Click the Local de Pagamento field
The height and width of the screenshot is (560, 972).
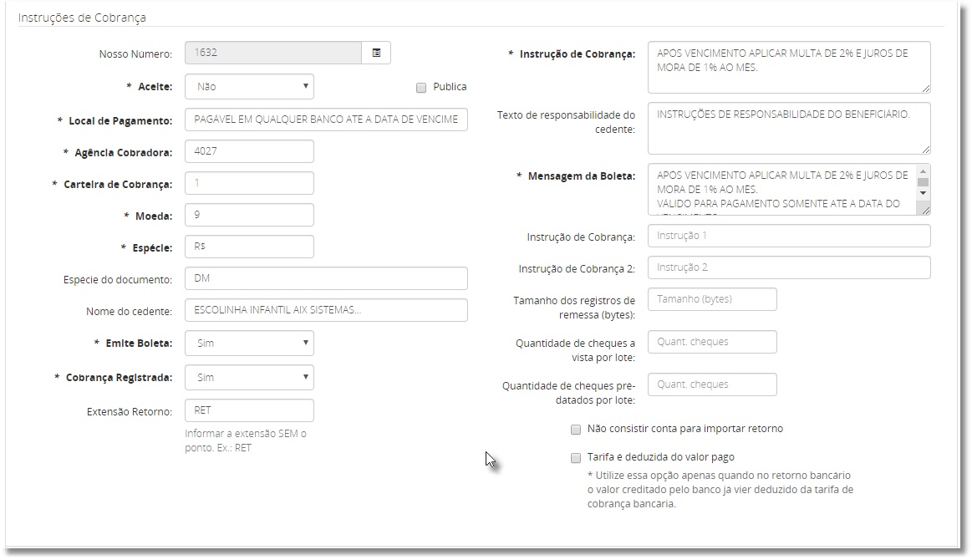[326, 120]
